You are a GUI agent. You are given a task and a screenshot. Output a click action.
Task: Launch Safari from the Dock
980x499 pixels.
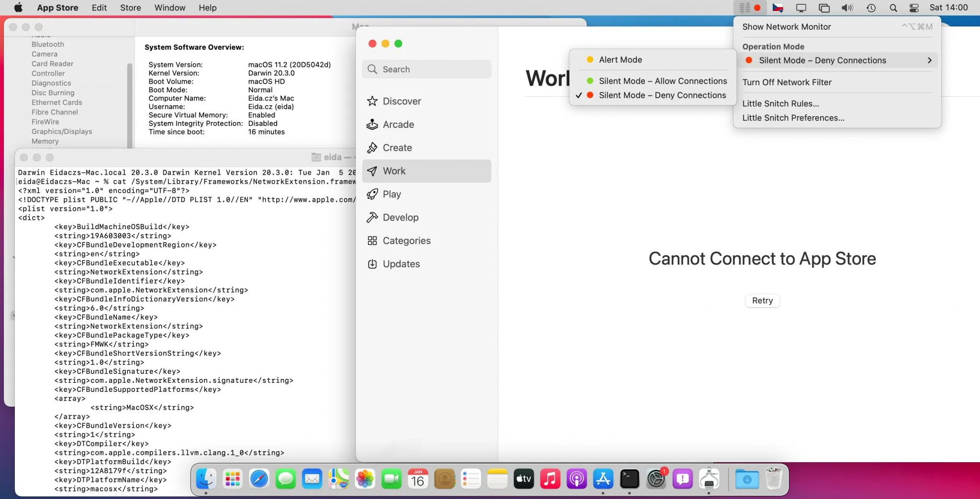259,478
